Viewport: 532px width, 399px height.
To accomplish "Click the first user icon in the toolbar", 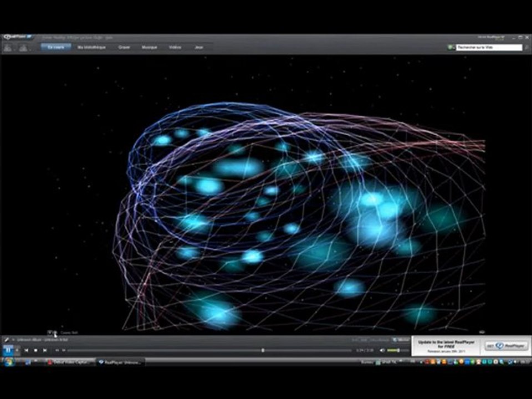I will coord(7,48).
